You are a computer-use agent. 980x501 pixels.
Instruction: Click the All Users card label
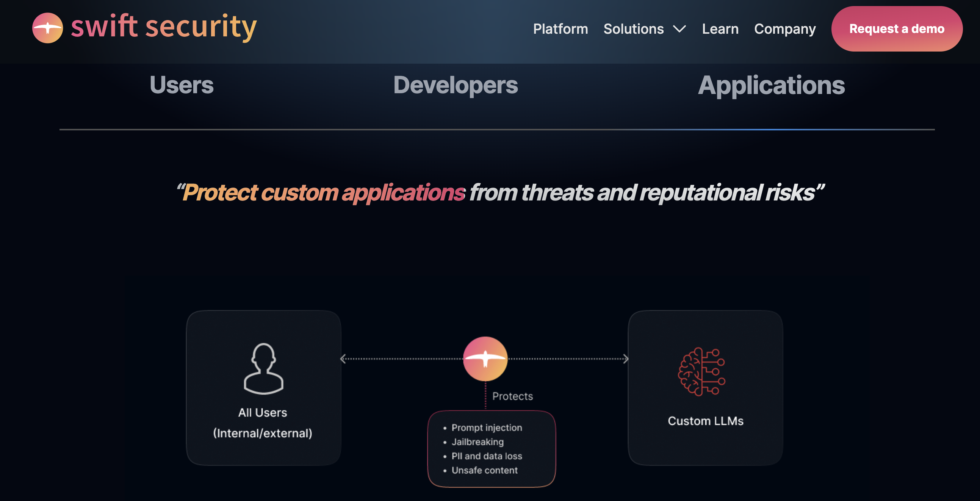tap(263, 413)
